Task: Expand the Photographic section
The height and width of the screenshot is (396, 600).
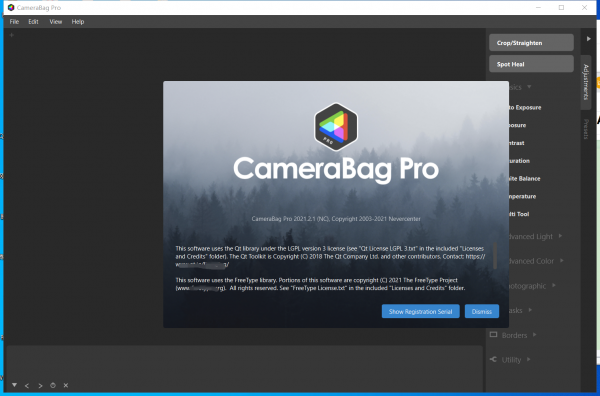Action: click(x=554, y=285)
